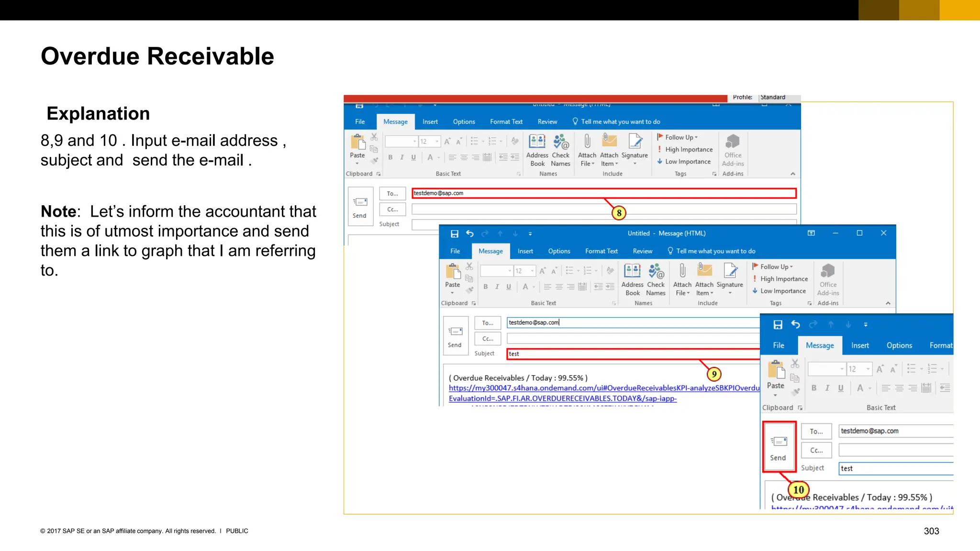Click Check Names in back window ribbon
980x551 pixels.
coord(560,150)
